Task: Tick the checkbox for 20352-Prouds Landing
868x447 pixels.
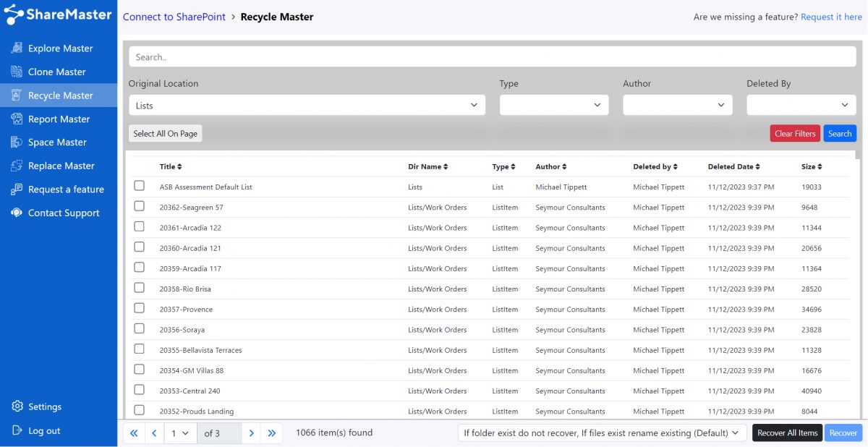Action: click(x=139, y=410)
